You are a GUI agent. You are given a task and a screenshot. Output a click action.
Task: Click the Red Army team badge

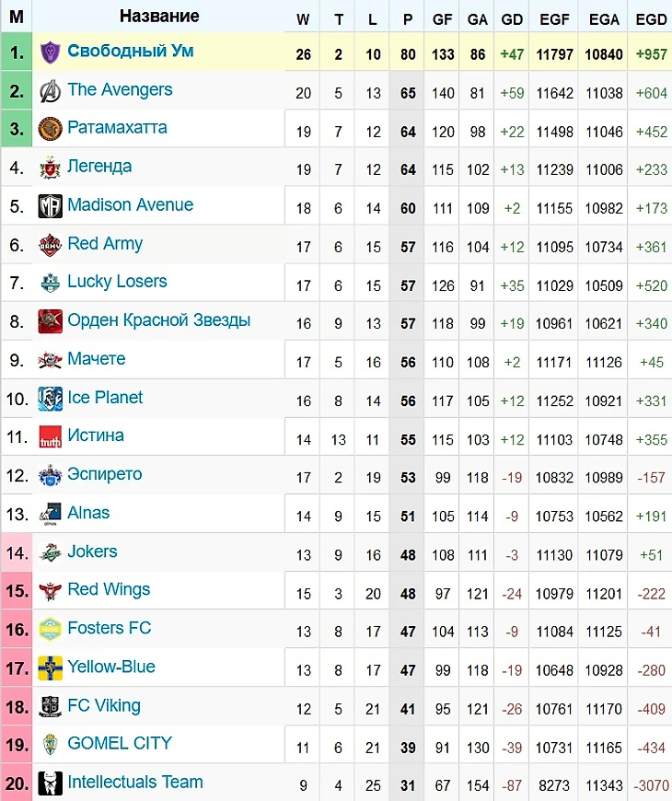pos(50,245)
